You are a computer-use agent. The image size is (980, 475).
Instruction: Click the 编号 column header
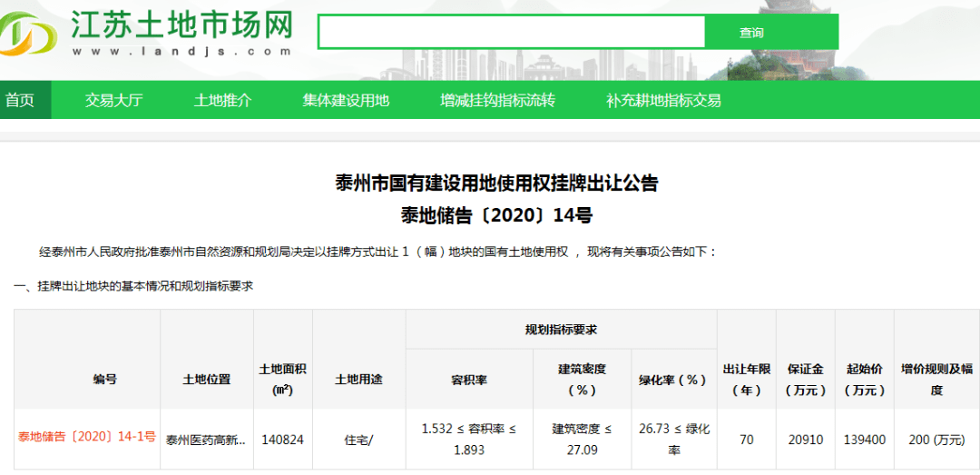104,380
